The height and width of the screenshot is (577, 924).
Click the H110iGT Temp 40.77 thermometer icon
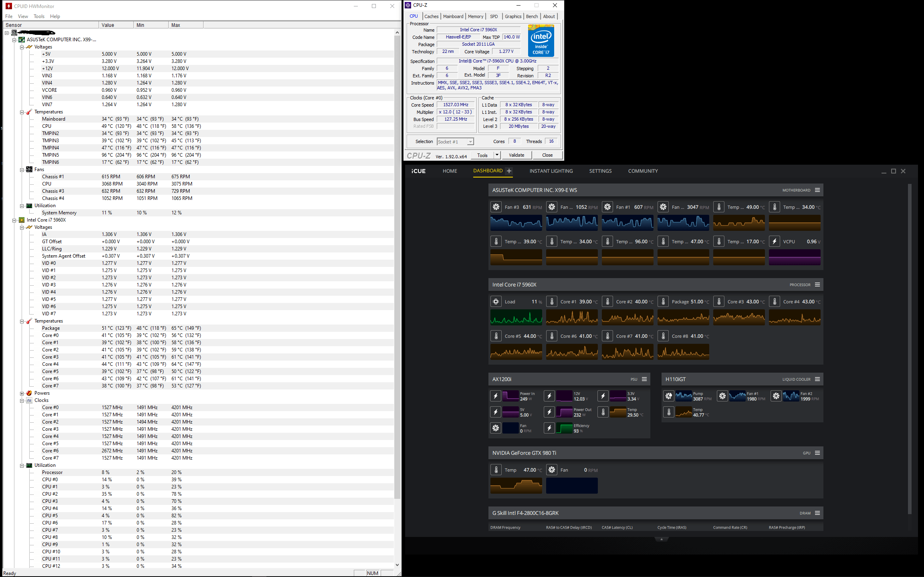point(669,412)
